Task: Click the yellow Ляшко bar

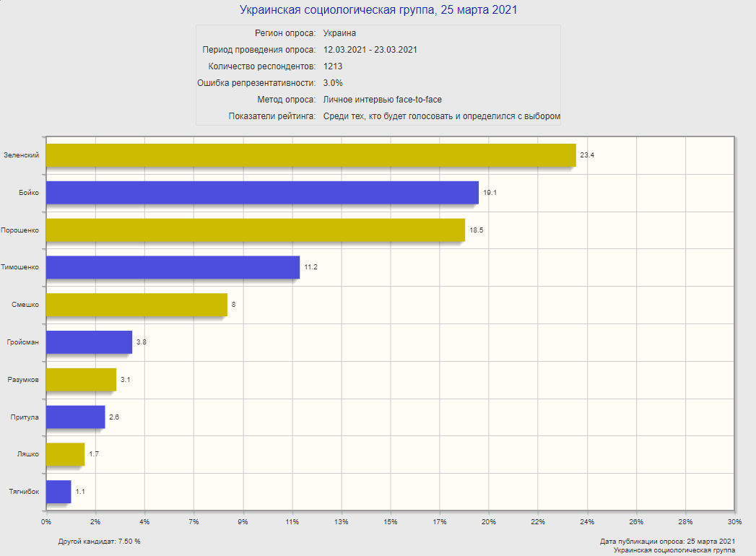Action: (65, 455)
